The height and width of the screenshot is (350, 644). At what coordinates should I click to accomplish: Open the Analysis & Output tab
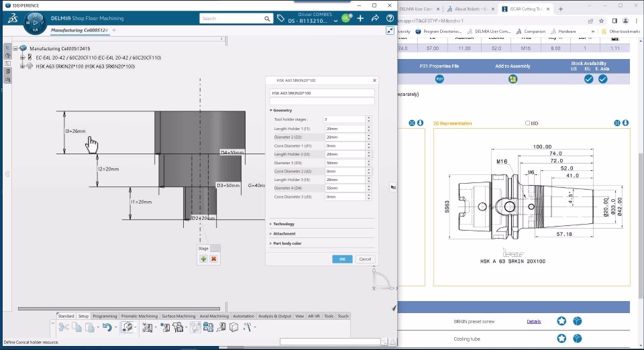point(275,316)
